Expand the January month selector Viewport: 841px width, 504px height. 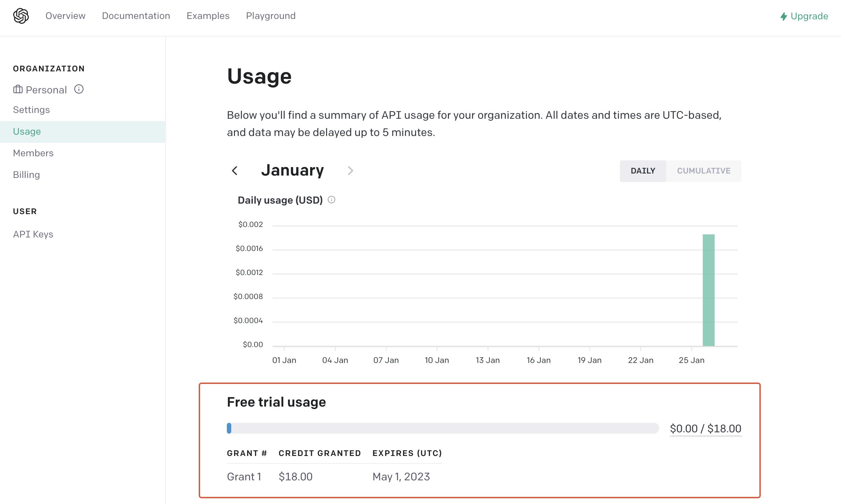[293, 170]
